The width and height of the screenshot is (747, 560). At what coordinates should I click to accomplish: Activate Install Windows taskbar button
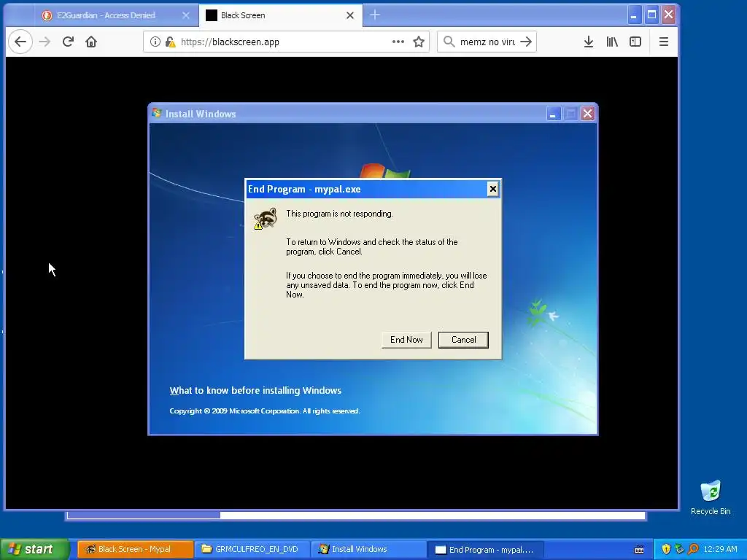tap(368, 549)
